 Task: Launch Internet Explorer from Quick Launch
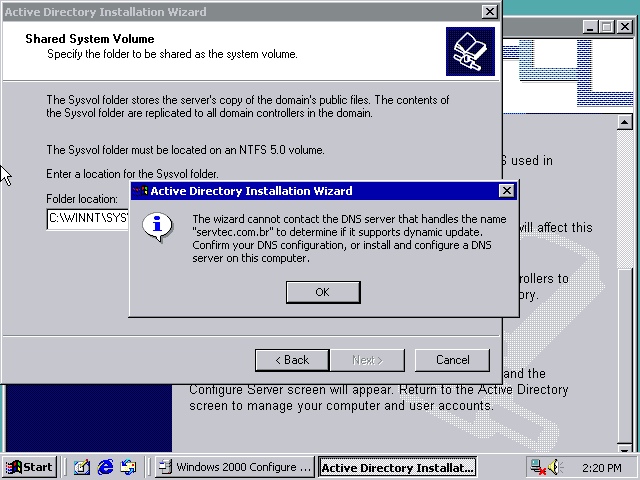click(105, 467)
